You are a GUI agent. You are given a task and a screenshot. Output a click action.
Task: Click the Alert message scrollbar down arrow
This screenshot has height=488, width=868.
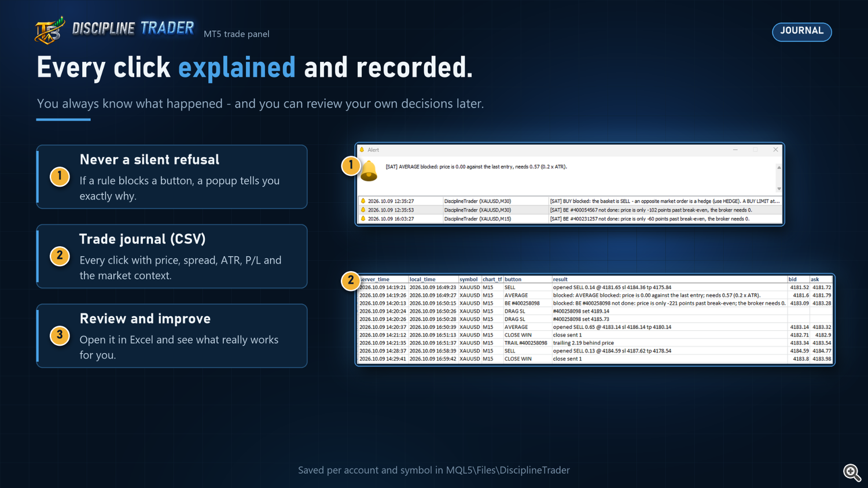779,188
